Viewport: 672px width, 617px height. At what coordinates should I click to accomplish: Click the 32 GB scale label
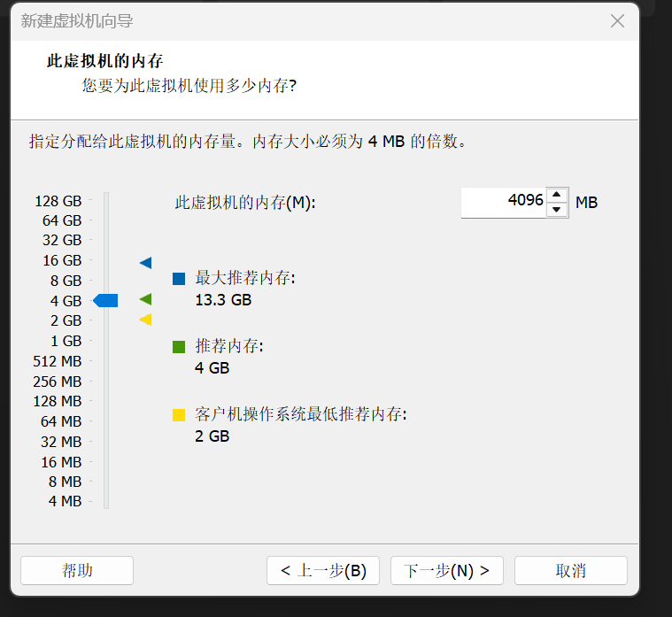[x=62, y=241]
